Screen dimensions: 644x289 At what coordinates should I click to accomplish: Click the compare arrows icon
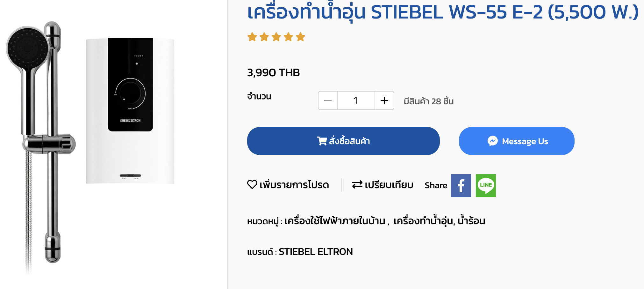[357, 184]
